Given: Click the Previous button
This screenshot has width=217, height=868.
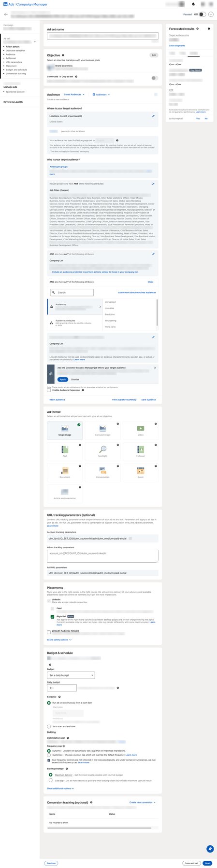Looking at the screenshot, I should 51,863.
